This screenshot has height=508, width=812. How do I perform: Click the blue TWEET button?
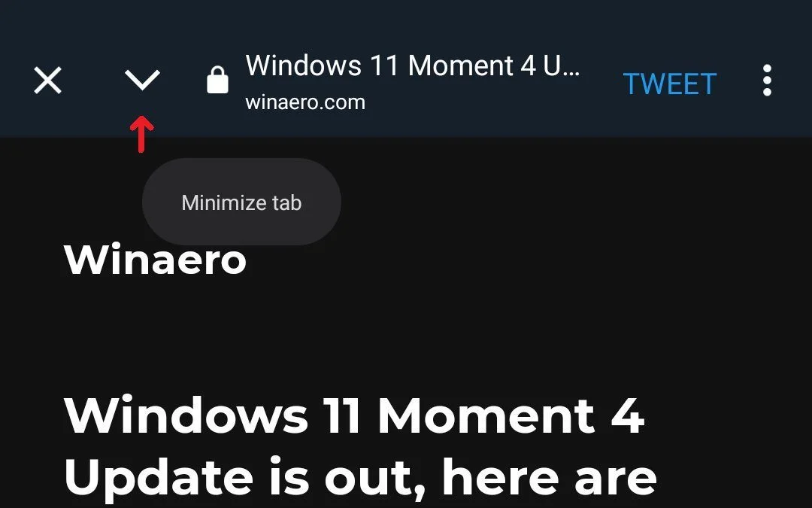670,84
